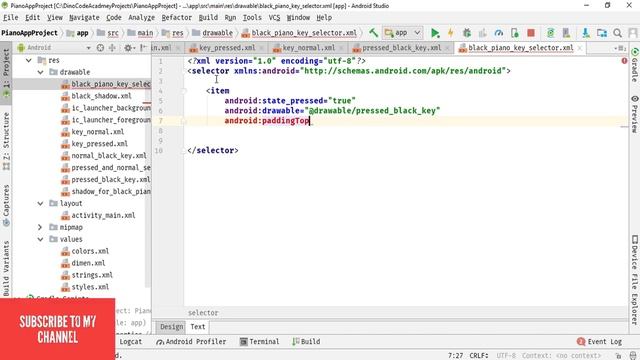640x360 pixels.
Task: Click the 7:27 cursor position indicator
Action: pos(456,356)
